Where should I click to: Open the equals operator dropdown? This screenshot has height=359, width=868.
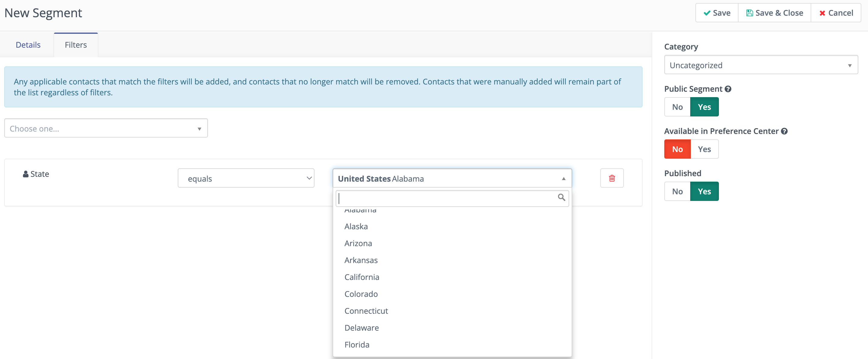(x=246, y=178)
